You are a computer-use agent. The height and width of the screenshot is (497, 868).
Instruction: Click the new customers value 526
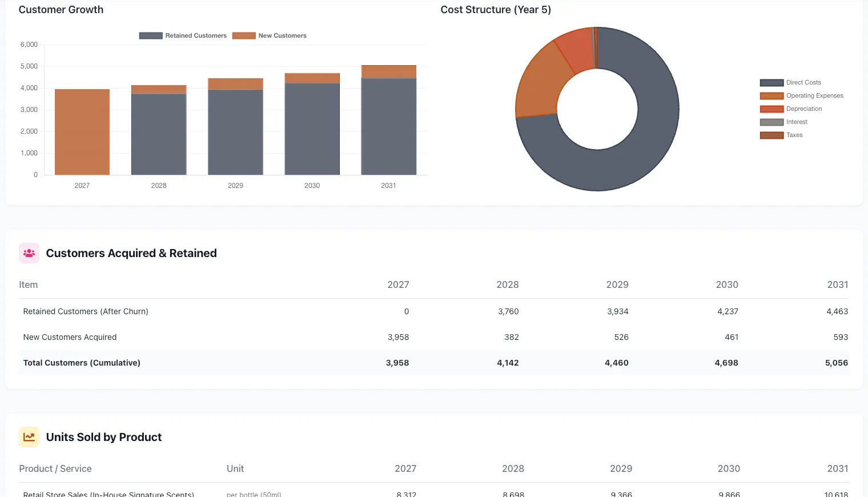(621, 337)
